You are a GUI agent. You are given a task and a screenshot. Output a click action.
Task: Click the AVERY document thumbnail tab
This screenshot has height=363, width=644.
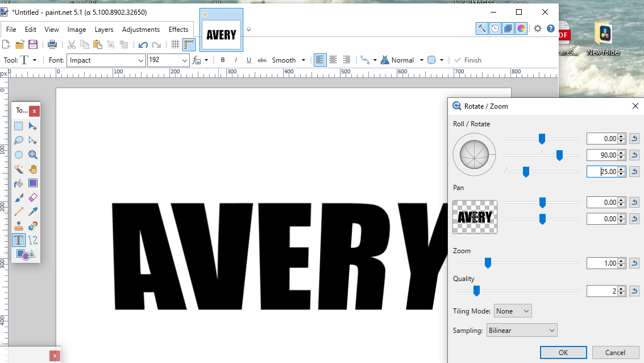[x=221, y=30]
